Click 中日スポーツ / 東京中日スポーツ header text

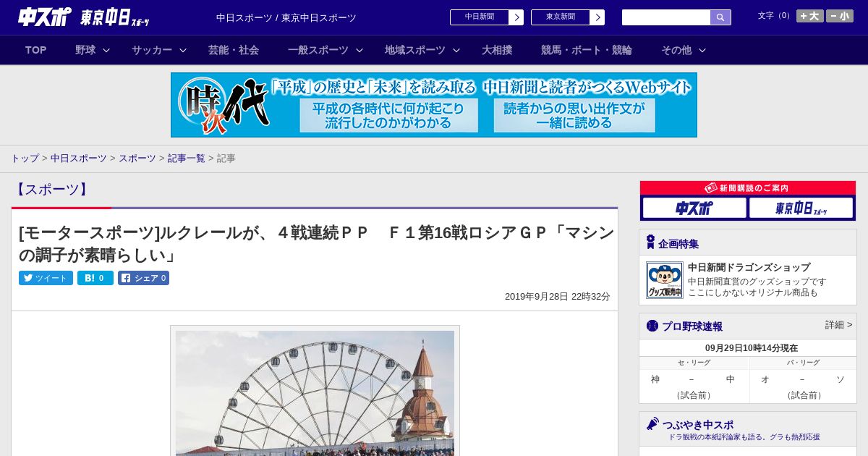coord(286,17)
